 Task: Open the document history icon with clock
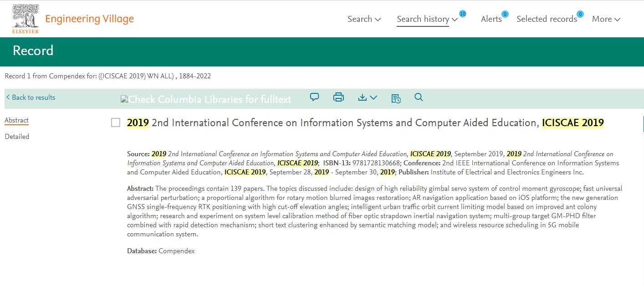click(396, 98)
